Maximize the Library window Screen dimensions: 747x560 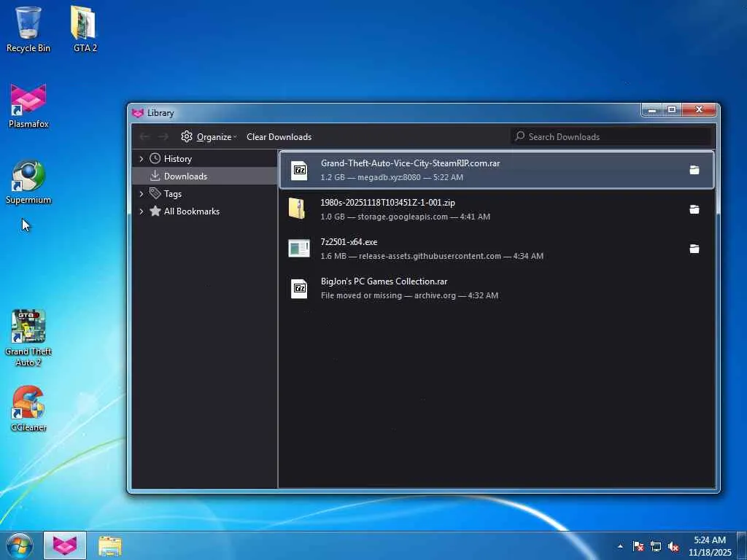672,110
